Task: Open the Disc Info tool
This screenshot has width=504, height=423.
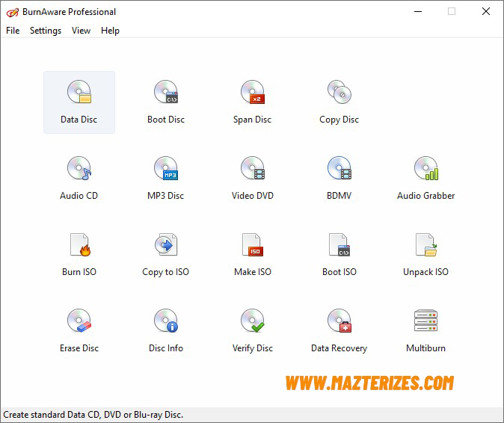Action: click(x=166, y=330)
